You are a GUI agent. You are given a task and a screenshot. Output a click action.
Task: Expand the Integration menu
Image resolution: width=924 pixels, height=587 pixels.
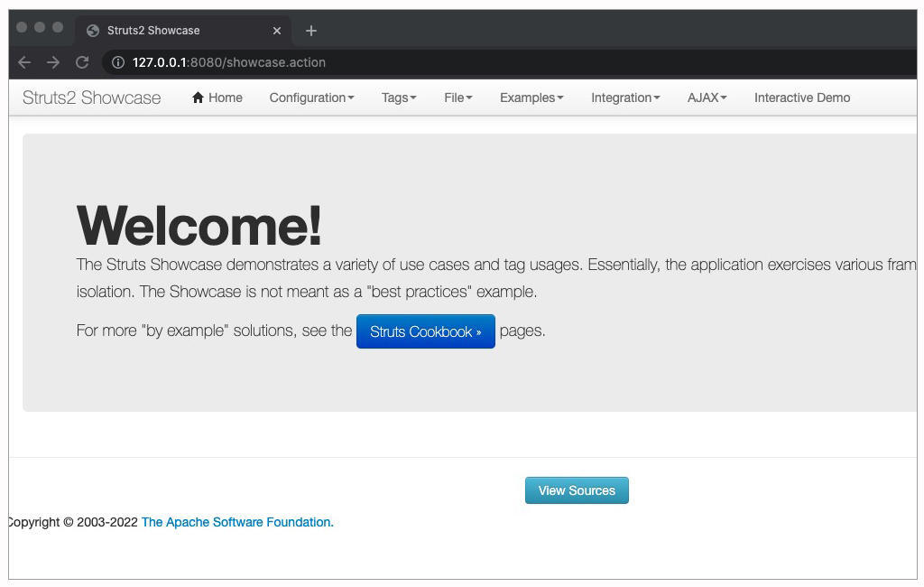point(625,98)
